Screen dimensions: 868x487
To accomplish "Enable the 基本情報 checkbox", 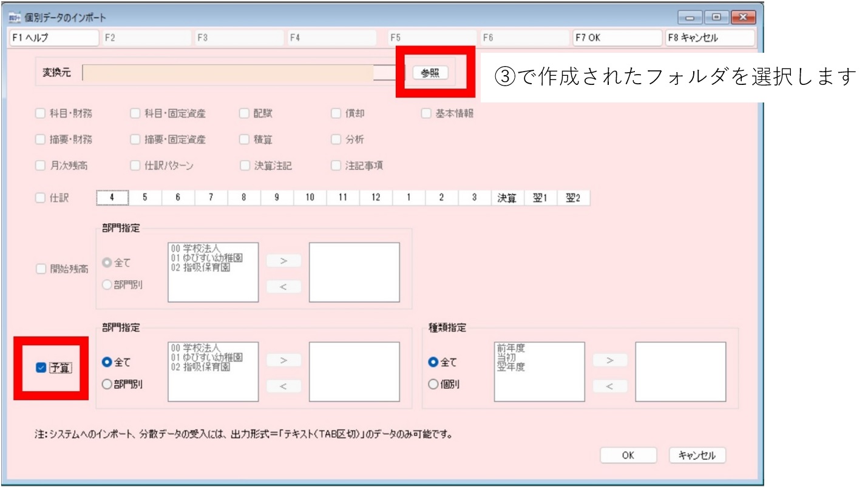I will tap(427, 113).
